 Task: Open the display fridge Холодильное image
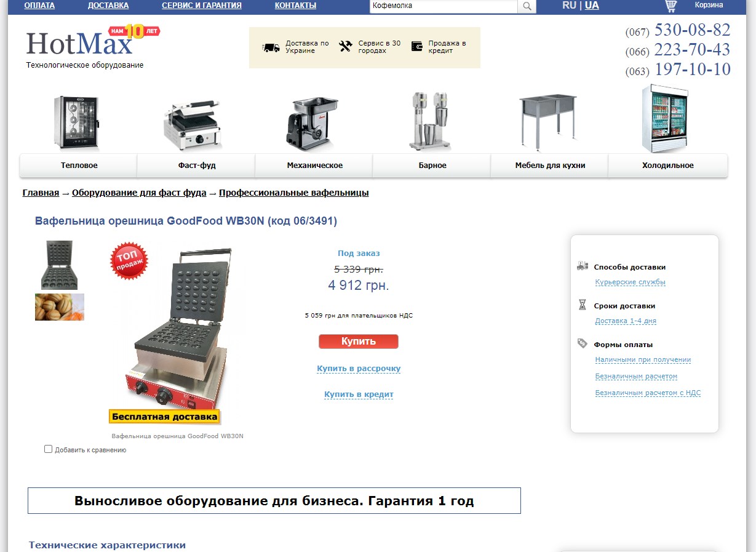coord(664,119)
